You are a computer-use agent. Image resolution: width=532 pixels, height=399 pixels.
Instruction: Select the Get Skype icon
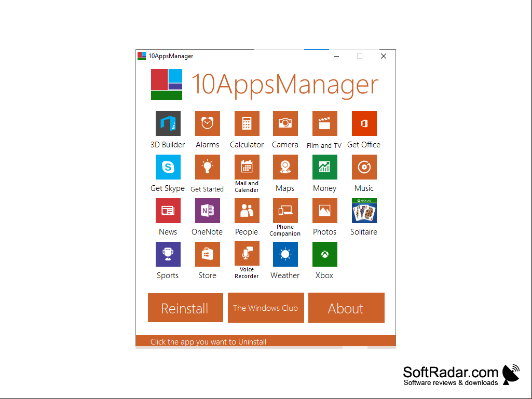click(x=168, y=167)
